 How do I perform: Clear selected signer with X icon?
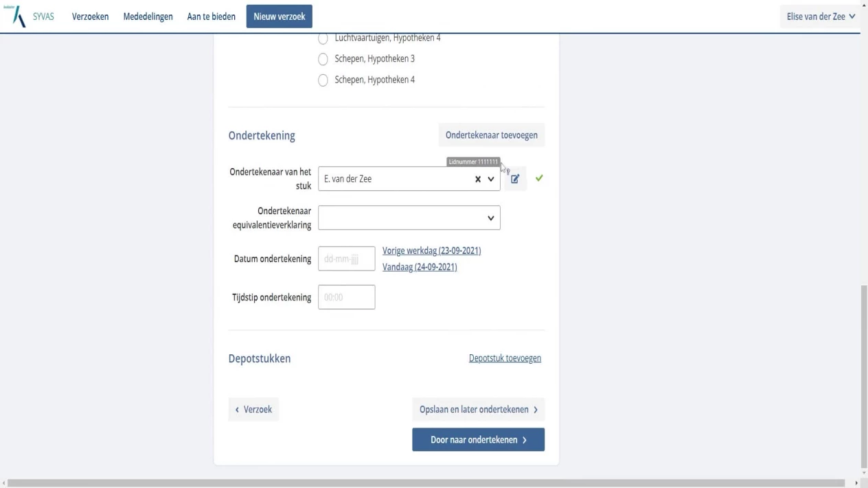[x=478, y=179]
